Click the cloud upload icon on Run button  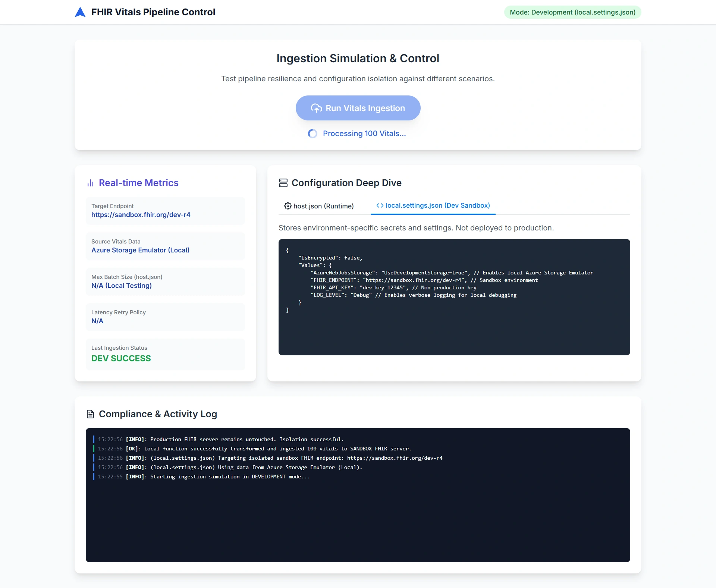(316, 108)
